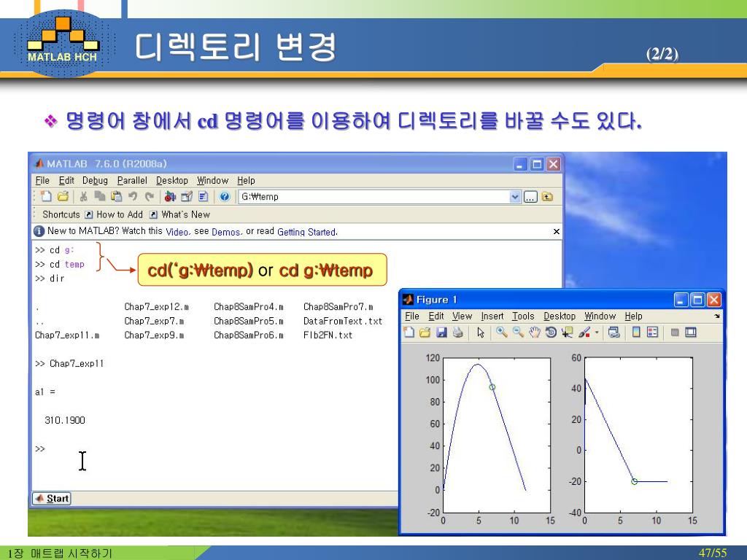The height and width of the screenshot is (560, 747).
Task: Click the What's New shortcut
Action: [x=179, y=214]
